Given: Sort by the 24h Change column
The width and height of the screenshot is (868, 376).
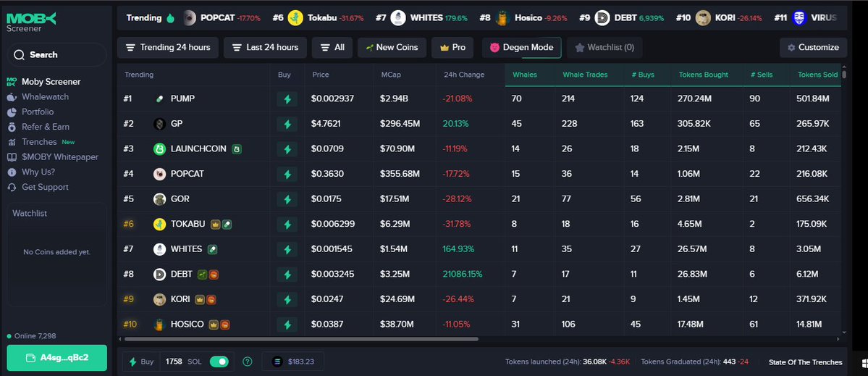Looking at the screenshot, I should [x=464, y=75].
